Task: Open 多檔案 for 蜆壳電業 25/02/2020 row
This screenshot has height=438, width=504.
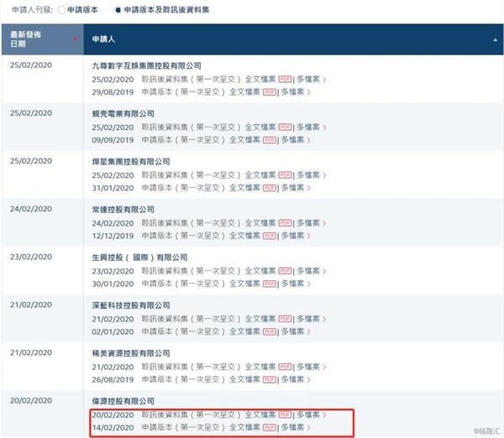Action: click(308, 128)
